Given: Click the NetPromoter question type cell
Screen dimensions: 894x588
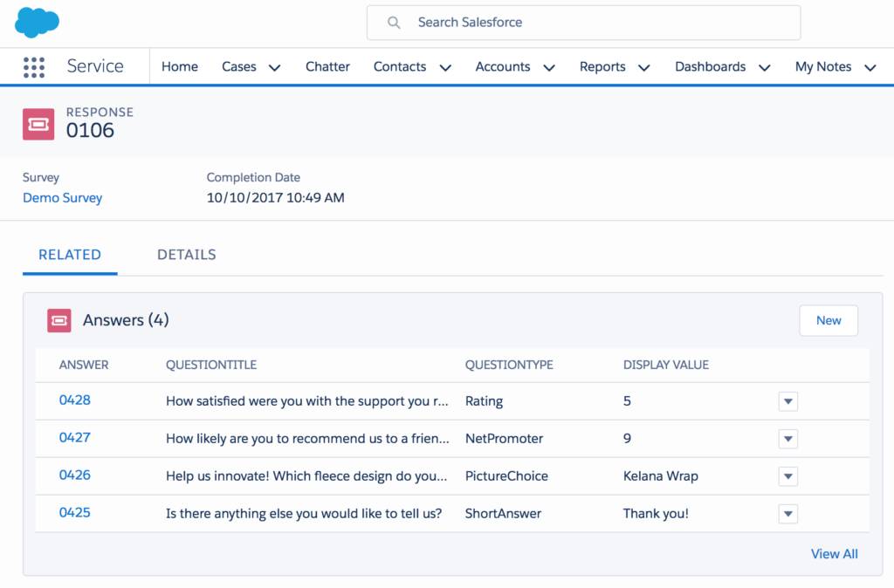Looking at the screenshot, I should [x=504, y=439].
